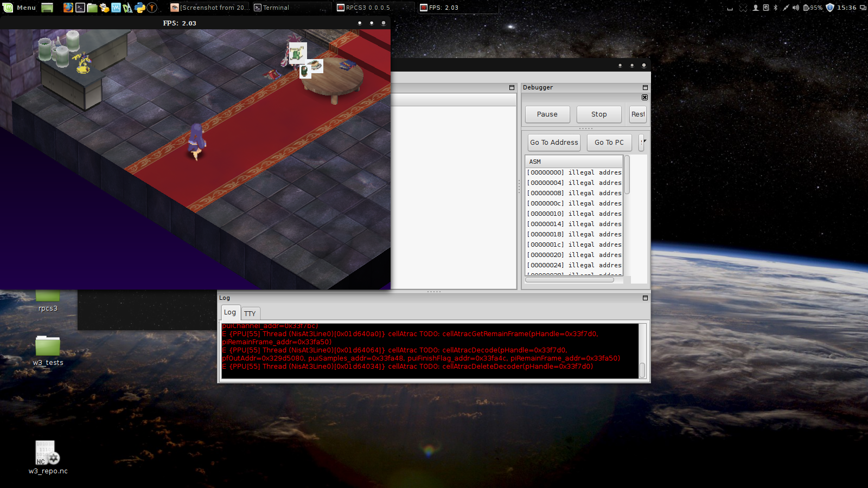Click the Go To PC button
This screenshot has width=868, height=488.
(609, 143)
